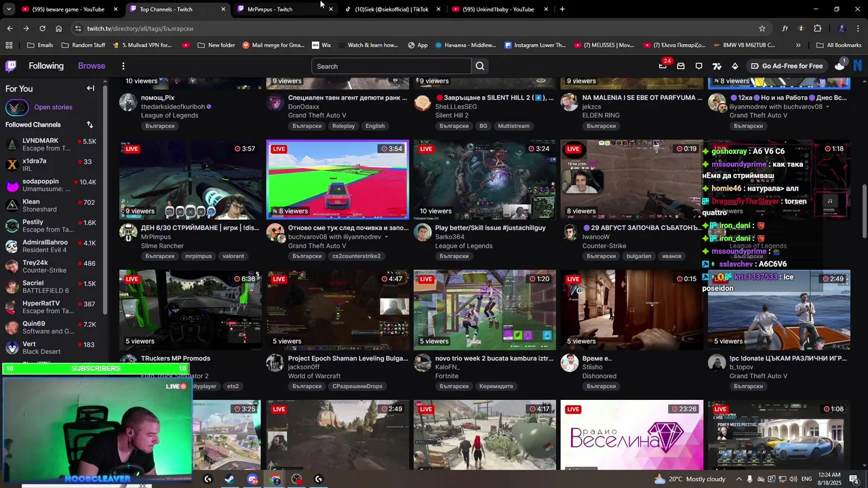Screen dimensions: 868x488
Task: Open a new browser tab
Action: (x=562, y=9)
